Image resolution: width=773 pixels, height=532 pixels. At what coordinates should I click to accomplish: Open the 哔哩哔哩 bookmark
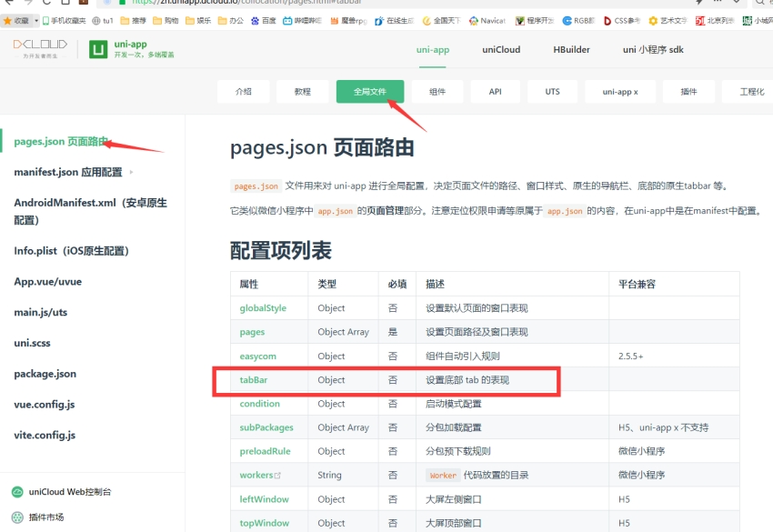point(302,21)
